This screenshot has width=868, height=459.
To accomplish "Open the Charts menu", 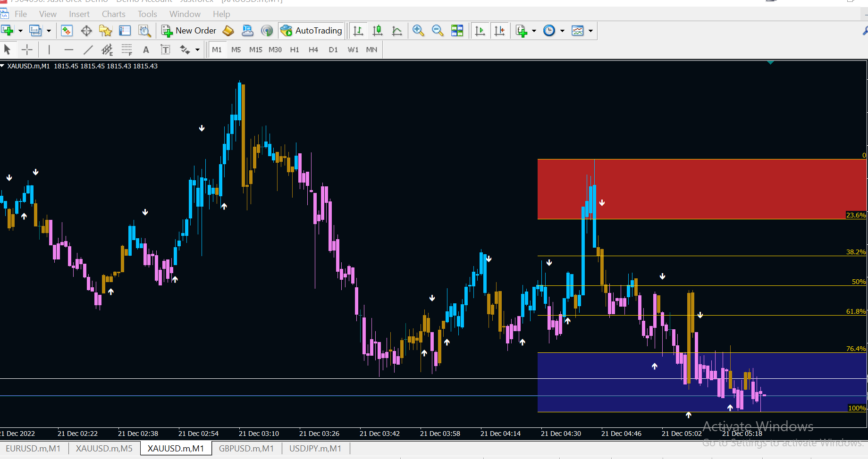I will (x=113, y=14).
